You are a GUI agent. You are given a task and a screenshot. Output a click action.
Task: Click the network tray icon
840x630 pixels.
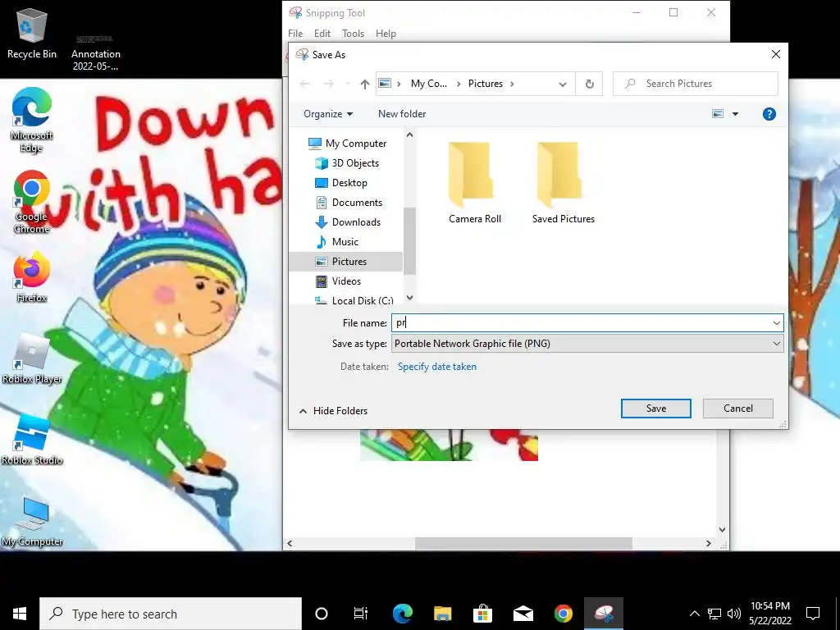pyautogui.click(x=714, y=614)
